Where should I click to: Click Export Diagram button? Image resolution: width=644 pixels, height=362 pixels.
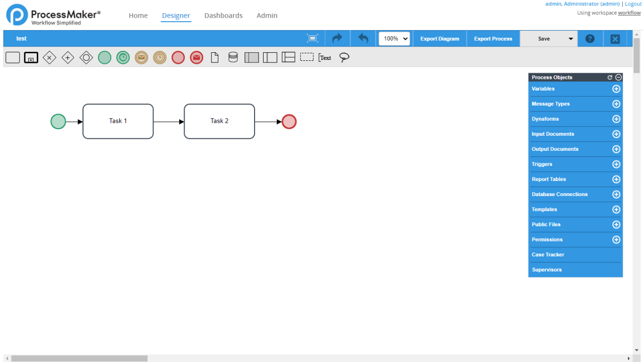(x=440, y=39)
